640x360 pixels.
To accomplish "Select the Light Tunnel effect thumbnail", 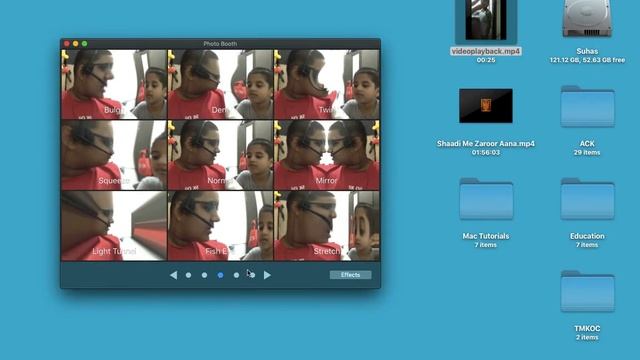I will click(x=114, y=226).
